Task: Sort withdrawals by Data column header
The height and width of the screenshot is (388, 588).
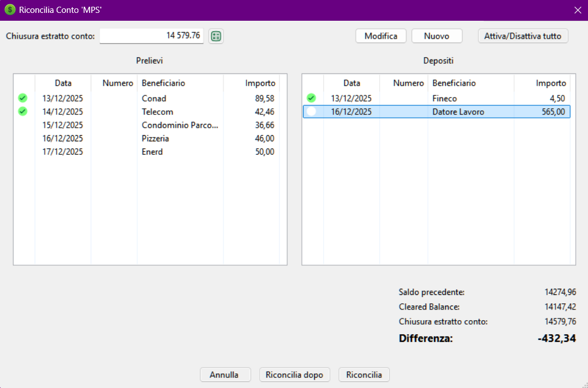Action: pos(63,83)
